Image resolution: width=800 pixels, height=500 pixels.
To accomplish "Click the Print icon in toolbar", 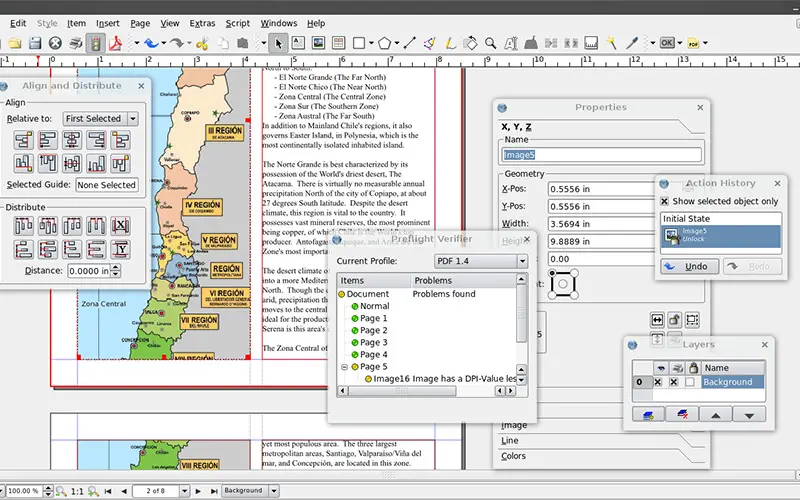I will click(x=76, y=43).
